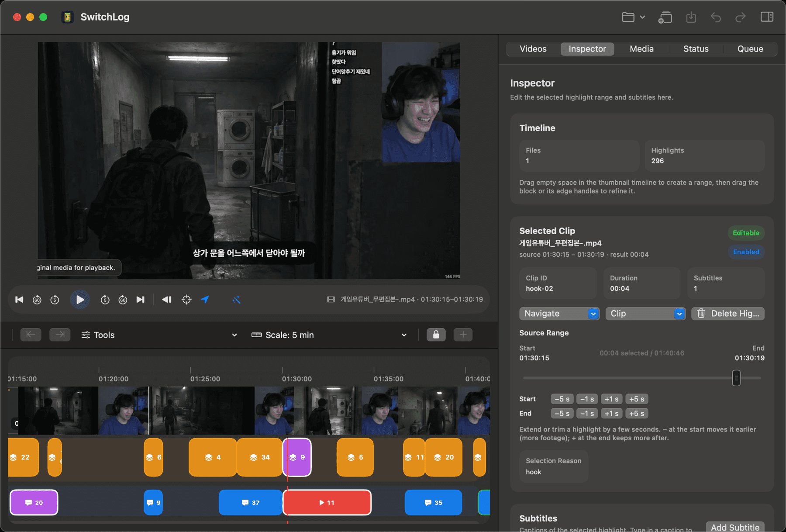Screen dimensions: 786x532
Task: Open the Scale: 5 min dropdown
Action: pos(330,335)
